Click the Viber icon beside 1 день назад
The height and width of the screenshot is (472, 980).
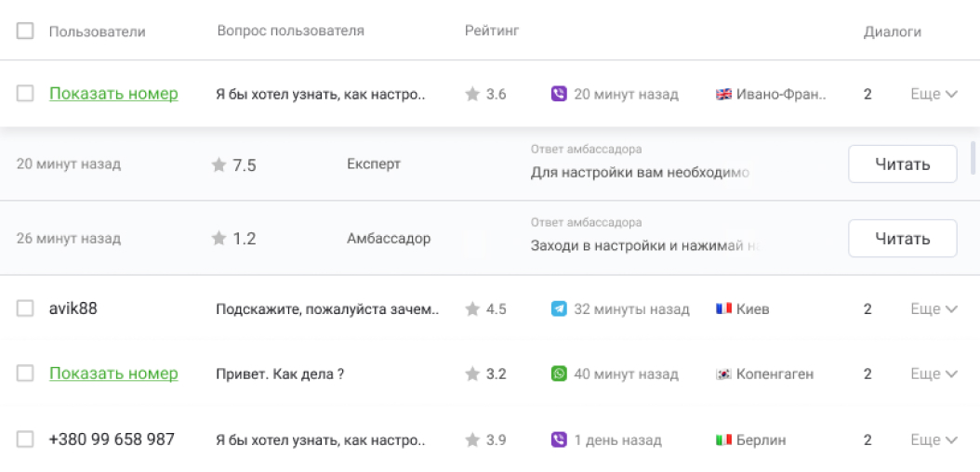(x=559, y=439)
